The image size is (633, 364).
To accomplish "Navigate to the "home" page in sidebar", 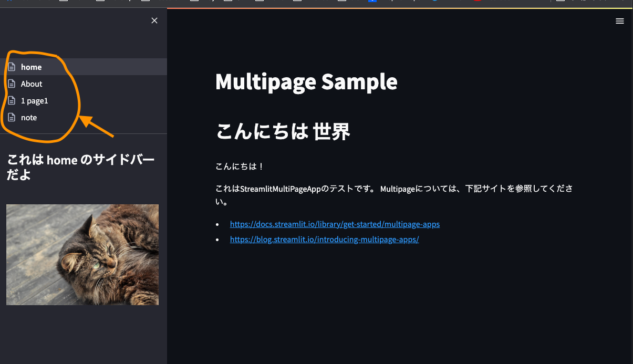I will click(31, 67).
